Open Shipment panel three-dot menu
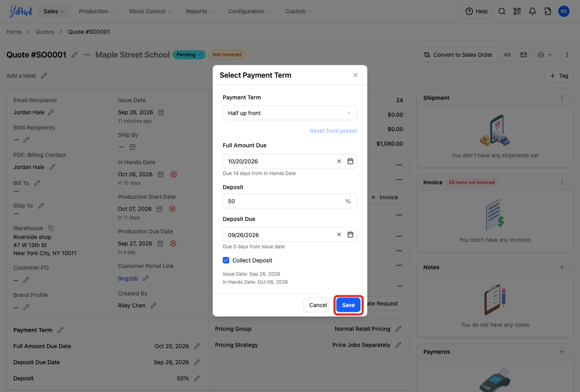 coord(562,98)
